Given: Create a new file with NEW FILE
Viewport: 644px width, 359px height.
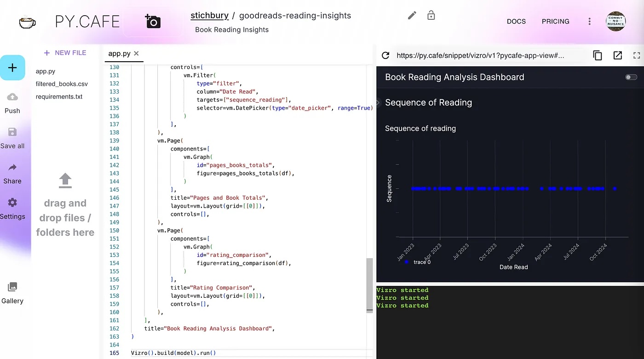Looking at the screenshot, I should [x=65, y=52].
